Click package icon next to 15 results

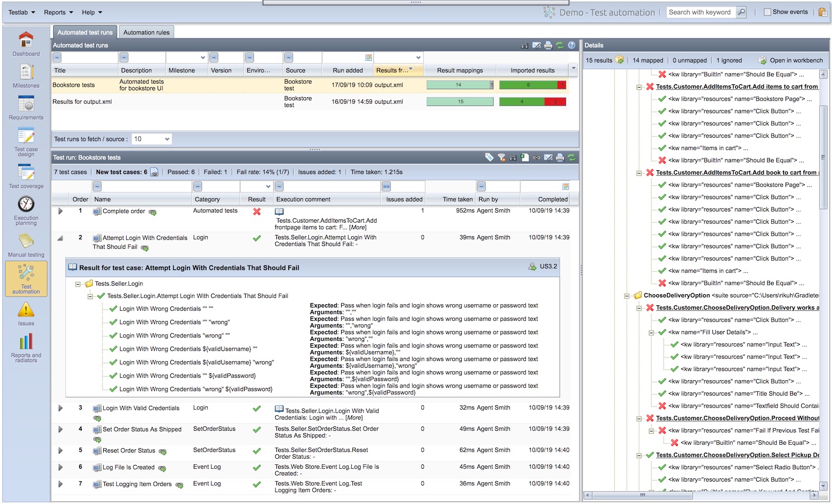point(619,60)
